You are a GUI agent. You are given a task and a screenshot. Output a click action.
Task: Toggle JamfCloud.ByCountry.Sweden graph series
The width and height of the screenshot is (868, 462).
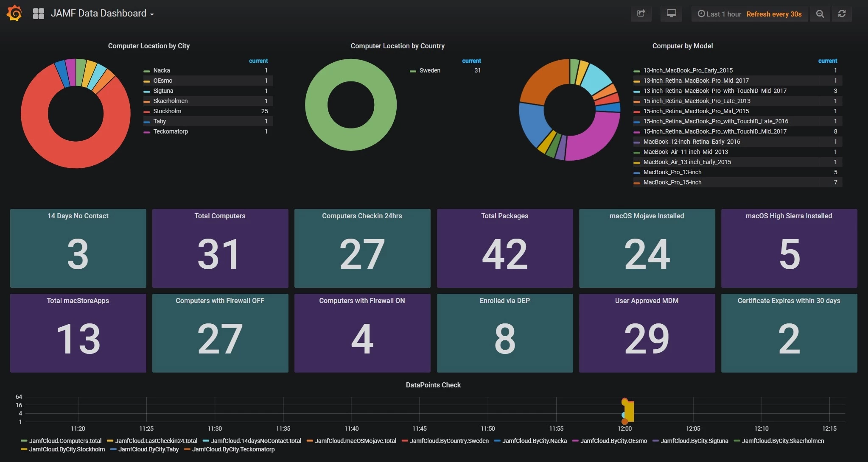click(449, 441)
